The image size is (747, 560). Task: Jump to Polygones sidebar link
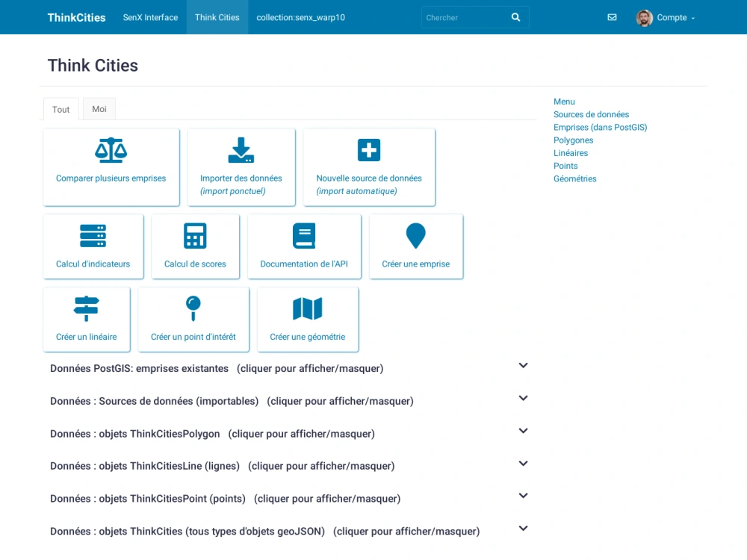[x=573, y=140]
